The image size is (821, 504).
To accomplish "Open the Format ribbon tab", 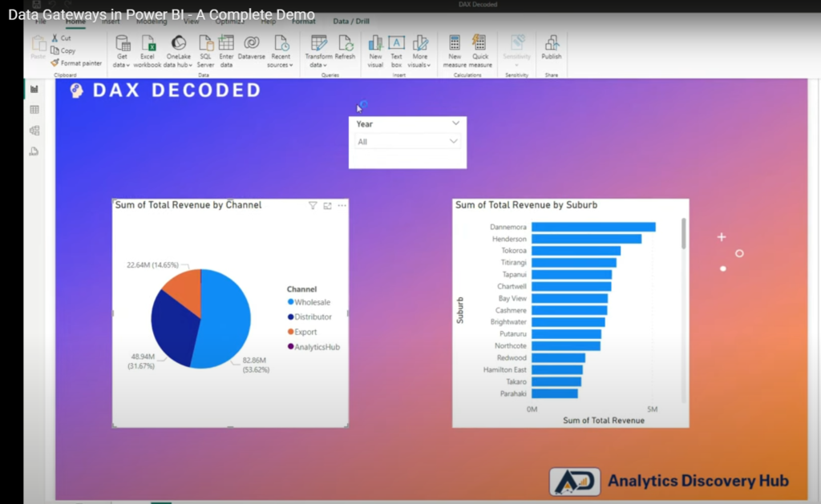I will (304, 22).
